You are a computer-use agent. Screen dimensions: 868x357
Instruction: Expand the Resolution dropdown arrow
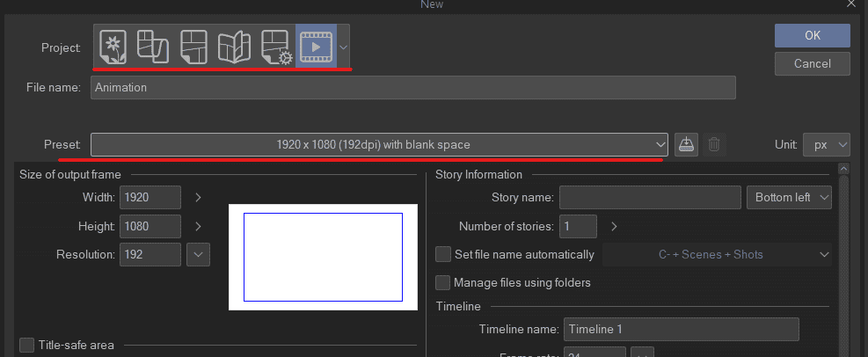tap(199, 255)
